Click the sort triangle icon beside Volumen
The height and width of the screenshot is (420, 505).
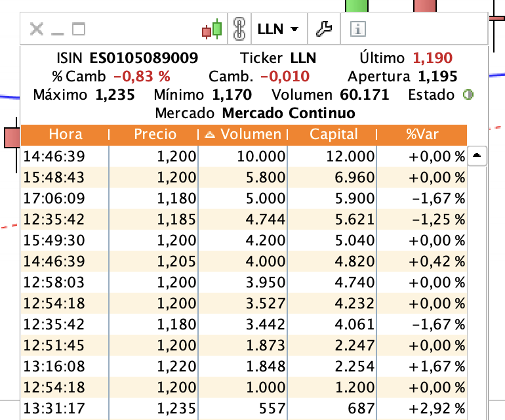(x=210, y=135)
